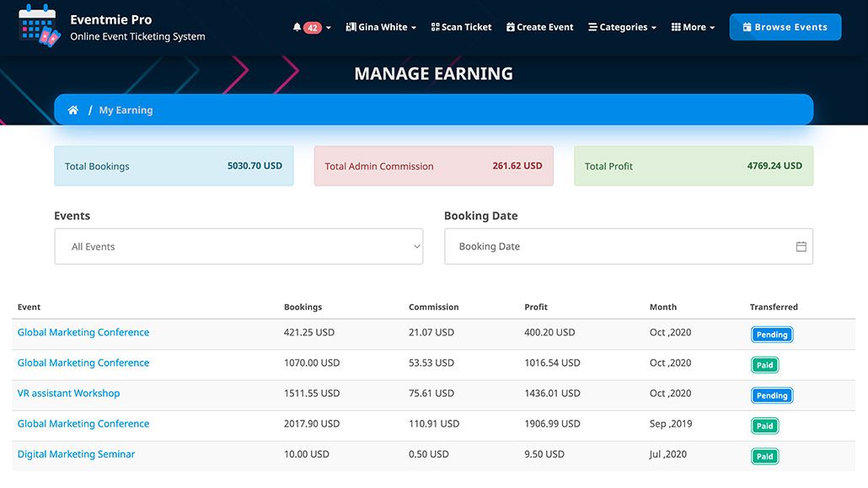Select My Earning in the breadcrumb
The image size is (868, 488).
[x=126, y=110]
